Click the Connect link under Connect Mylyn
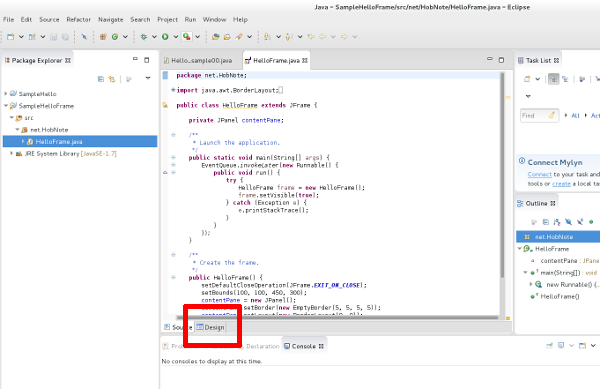This screenshot has width=600, height=389. click(540, 174)
